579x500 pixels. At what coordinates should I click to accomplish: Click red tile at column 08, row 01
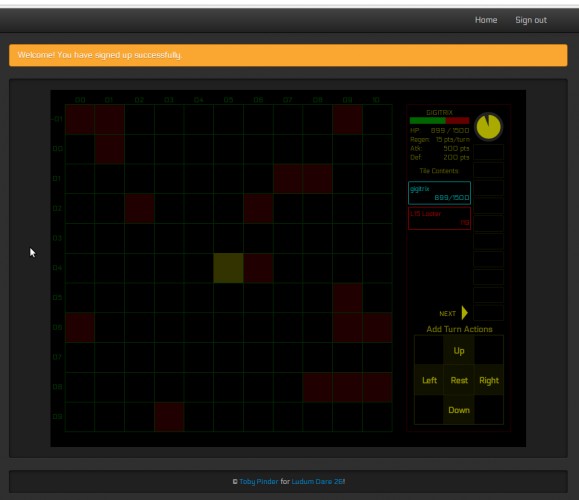click(318, 179)
